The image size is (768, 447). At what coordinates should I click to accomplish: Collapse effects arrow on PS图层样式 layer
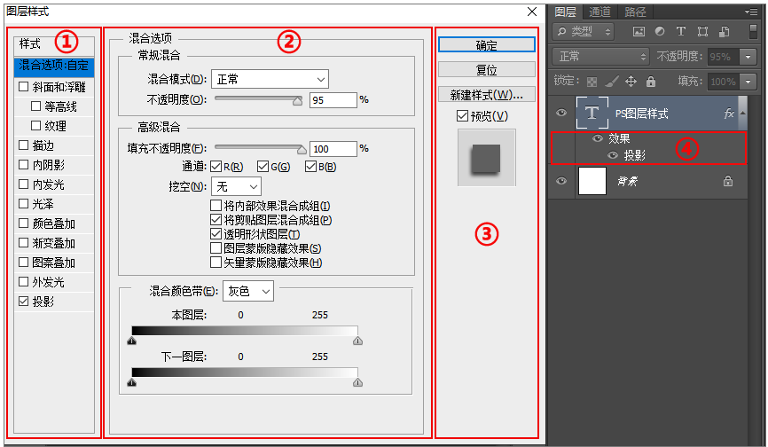tap(743, 113)
